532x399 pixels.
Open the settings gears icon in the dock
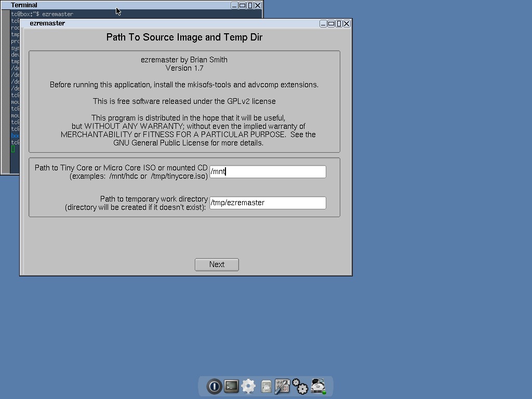300,386
